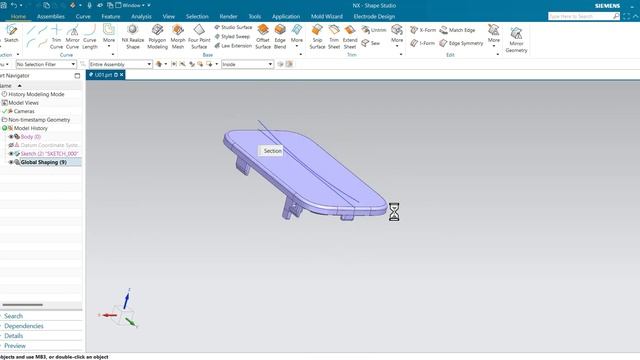
Task: Select the Extend Sheet tool
Action: (350, 37)
